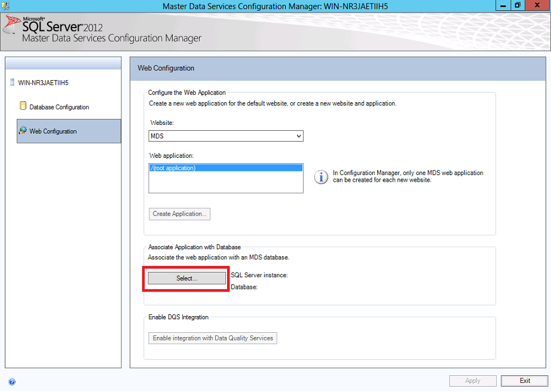Click the window title bar text
551x392 pixels.
275,6
